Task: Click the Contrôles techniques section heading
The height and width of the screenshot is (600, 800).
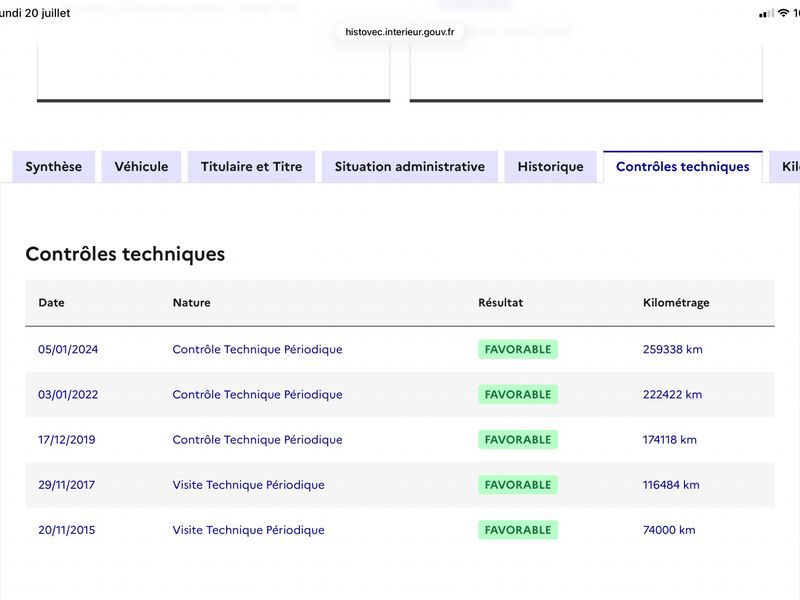Action: pyautogui.click(x=125, y=254)
